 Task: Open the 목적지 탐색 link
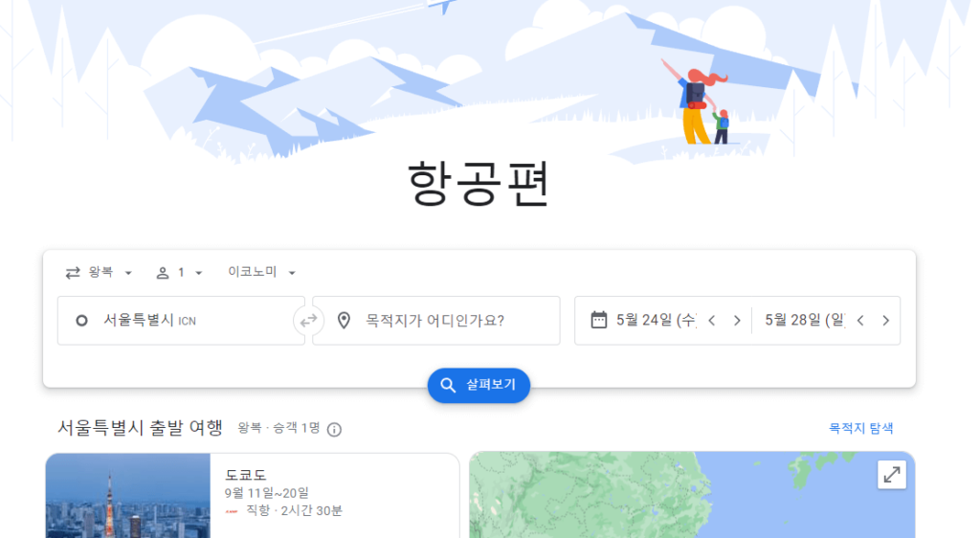pyautogui.click(x=860, y=429)
